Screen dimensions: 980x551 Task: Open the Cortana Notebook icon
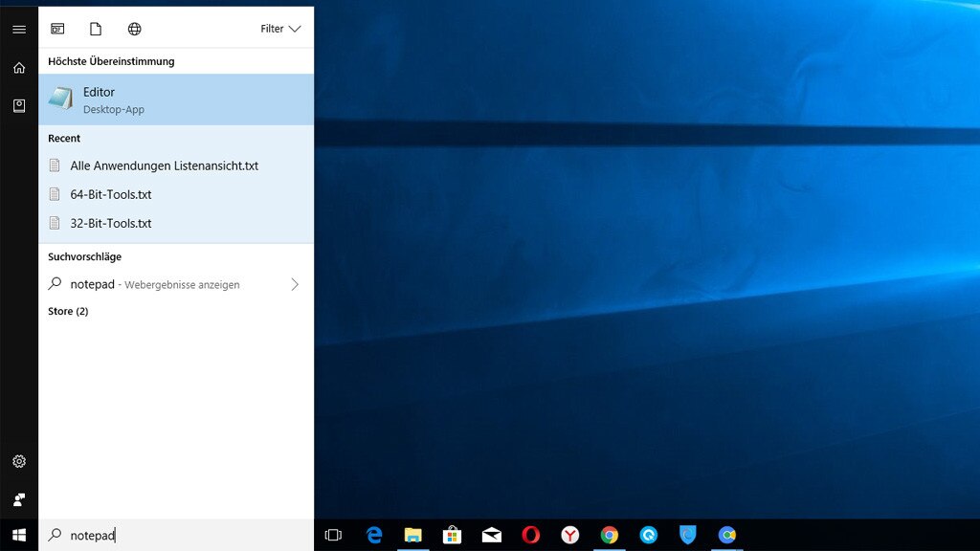tap(19, 105)
